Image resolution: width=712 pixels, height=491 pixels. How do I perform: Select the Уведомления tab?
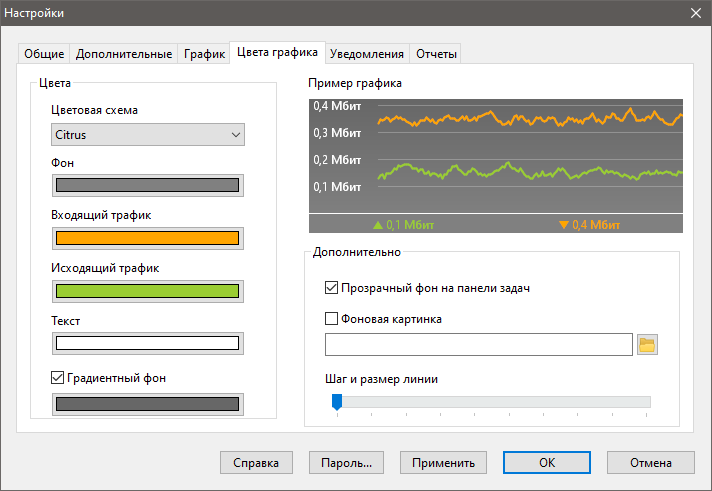[367, 54]
